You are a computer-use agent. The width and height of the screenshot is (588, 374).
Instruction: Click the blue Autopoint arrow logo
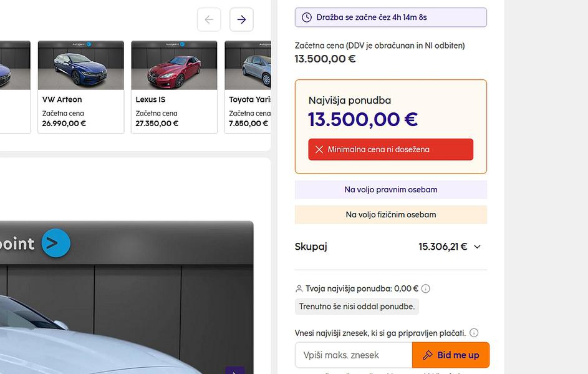coord(55,243)
